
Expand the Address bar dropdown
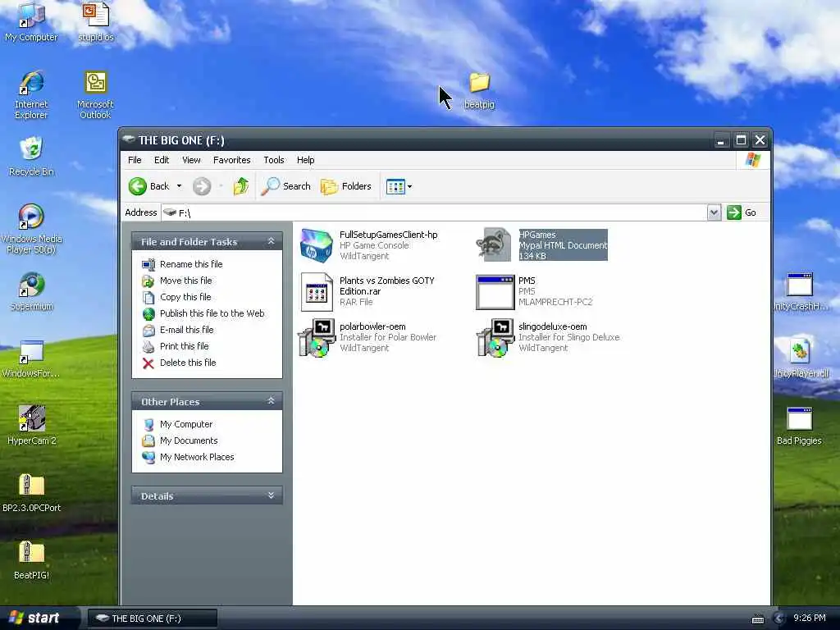(714, 212)
